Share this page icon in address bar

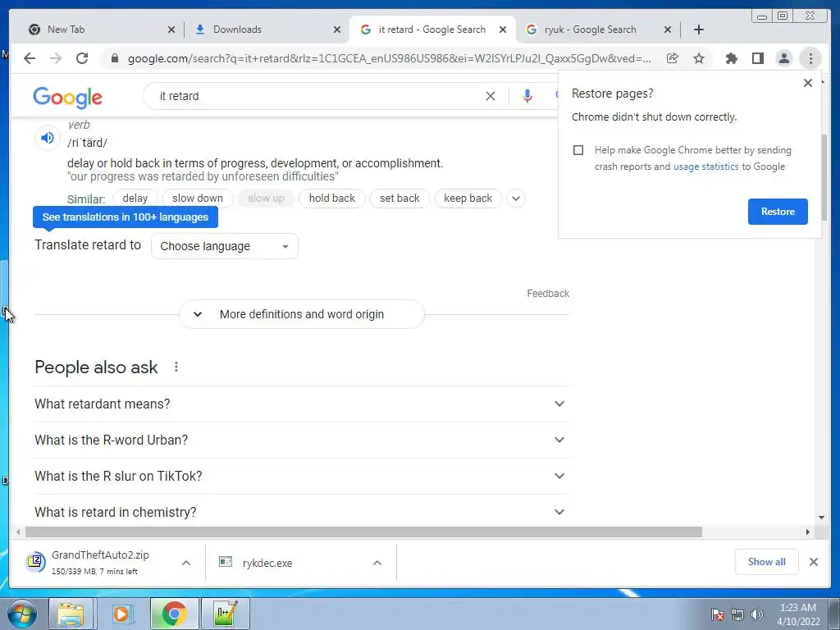[673, 58]
